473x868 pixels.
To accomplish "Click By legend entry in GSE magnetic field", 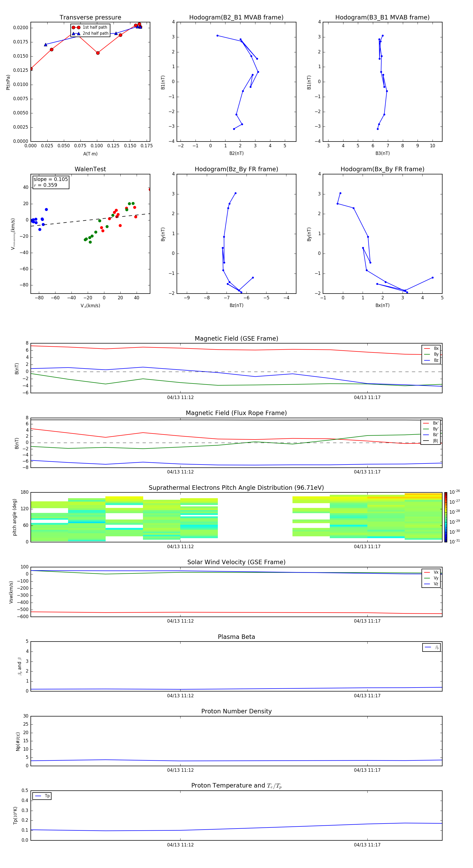I will (431, 354).
